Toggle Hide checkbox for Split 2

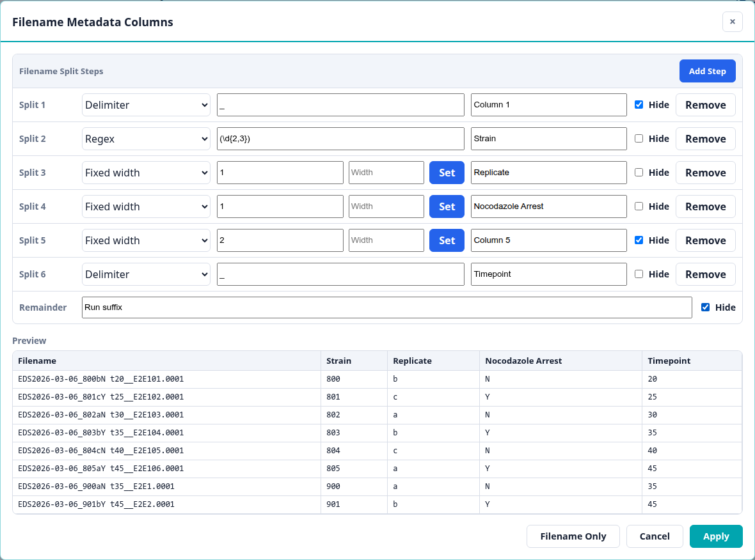point(639,139)
